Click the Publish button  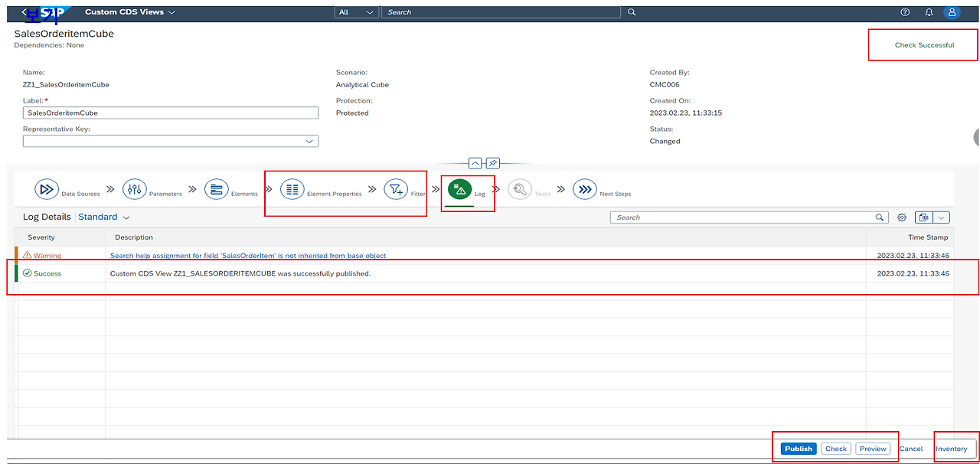[799, 449]
